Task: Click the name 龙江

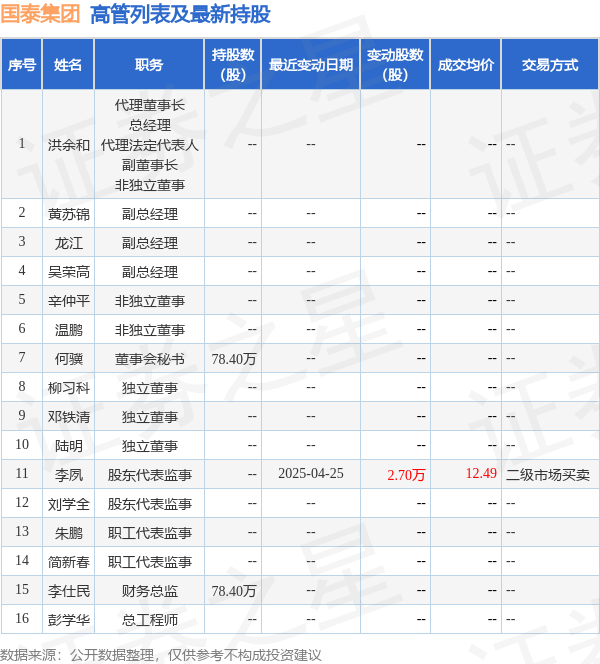Action: [x=69, y=243]
